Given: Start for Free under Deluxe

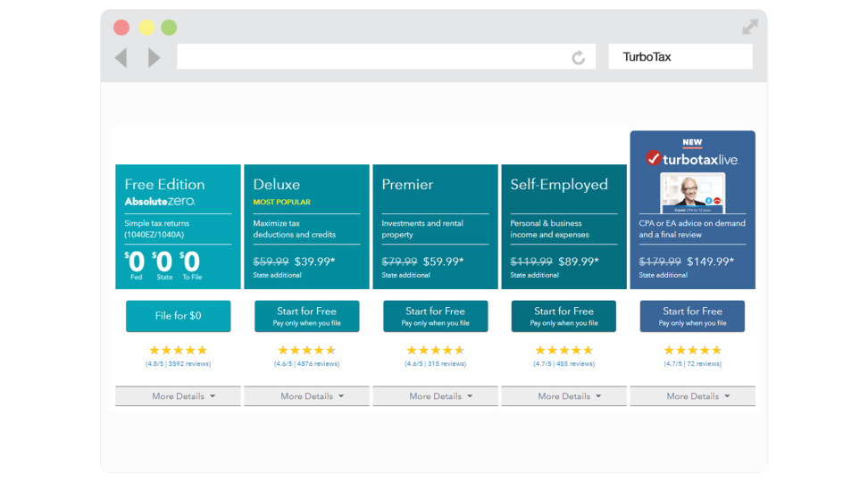Looking at the screenshot, I should coord(306,316).
